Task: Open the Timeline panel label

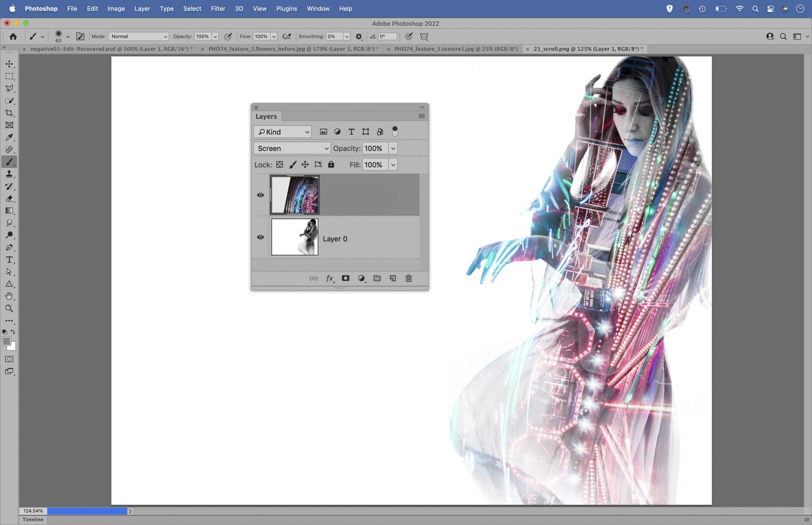Action: pyautogui.click(x=33, y=520)
